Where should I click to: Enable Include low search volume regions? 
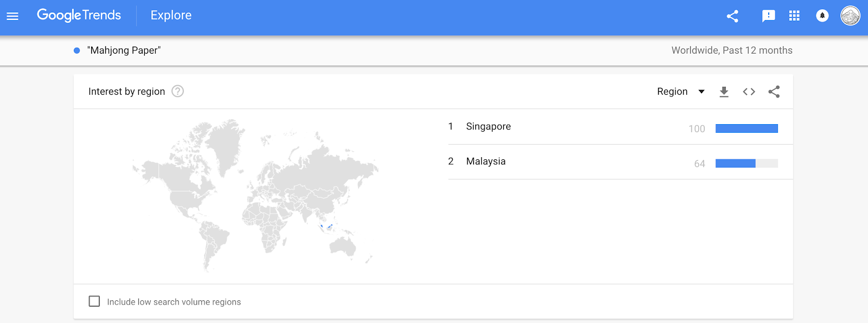tap(94, 301)
